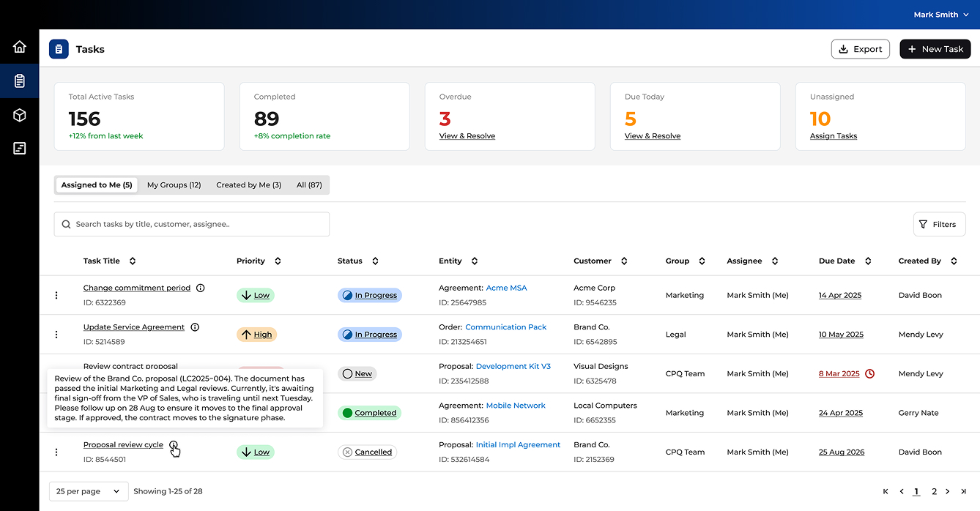Sort by Priority column
The image size is (980, 511).
click(x=278, y=261)
